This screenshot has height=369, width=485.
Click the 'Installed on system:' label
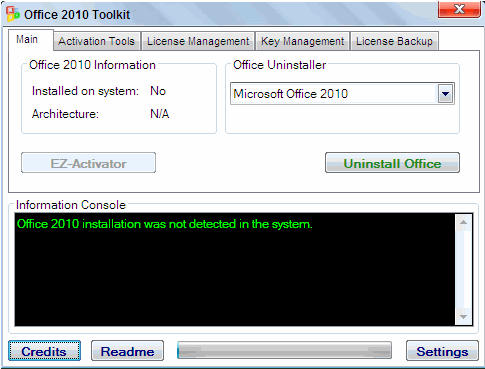coord(85,91)
